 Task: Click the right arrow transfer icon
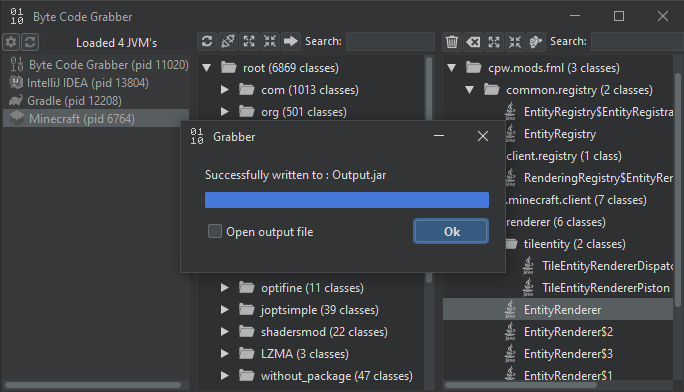(x=291, y=41)
